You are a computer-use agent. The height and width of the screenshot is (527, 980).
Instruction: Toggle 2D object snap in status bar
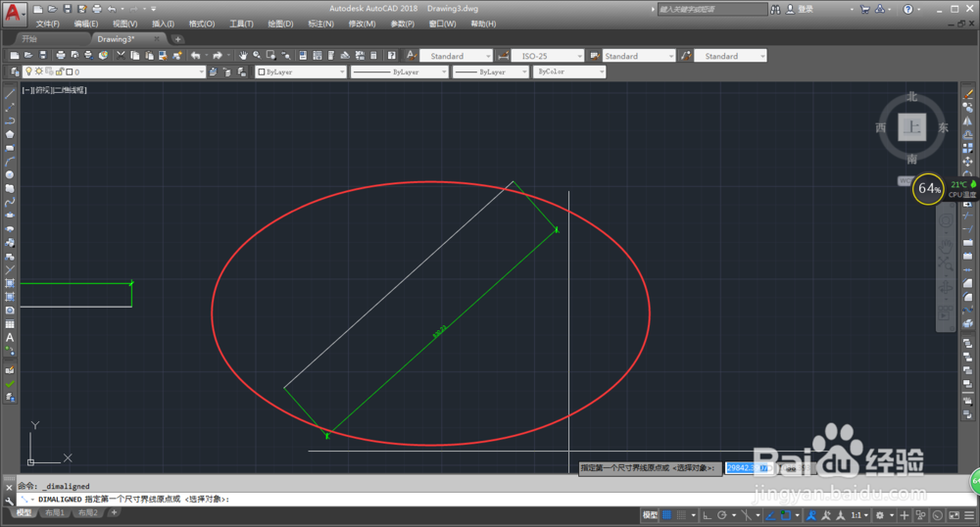[x=786, y=515]
